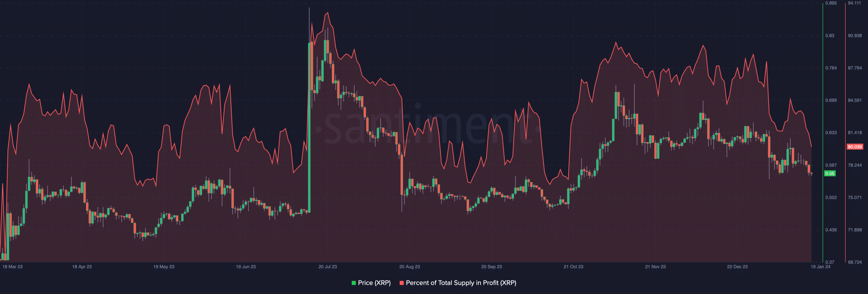868x294 pixels.
Task: Click the 71.898 percent axis value
Action: (x=855, y=230)
